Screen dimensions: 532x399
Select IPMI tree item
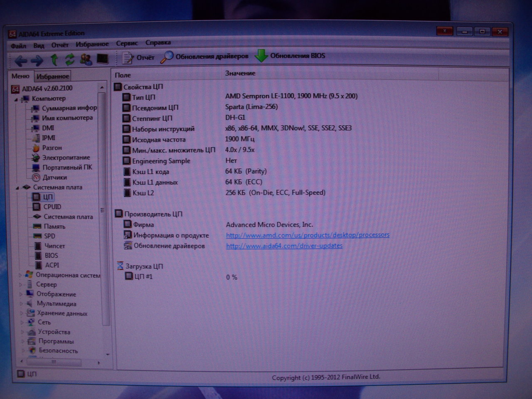[44, 138]
